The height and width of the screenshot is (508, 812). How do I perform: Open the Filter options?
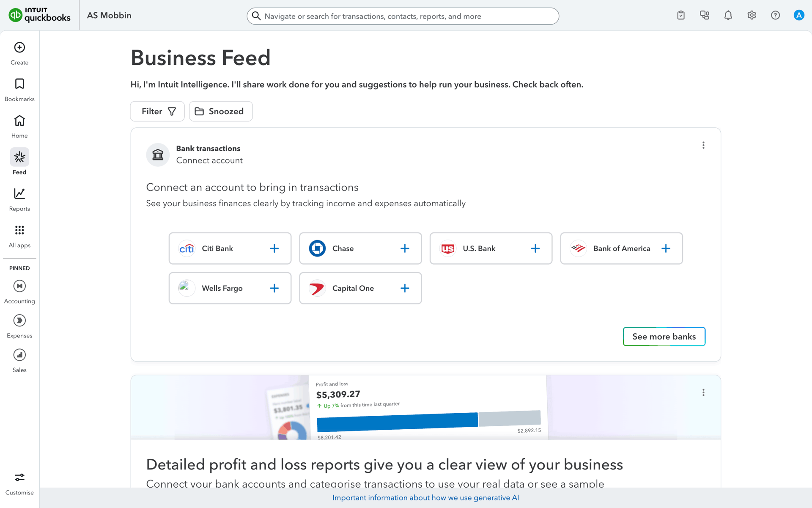(157, 111)
